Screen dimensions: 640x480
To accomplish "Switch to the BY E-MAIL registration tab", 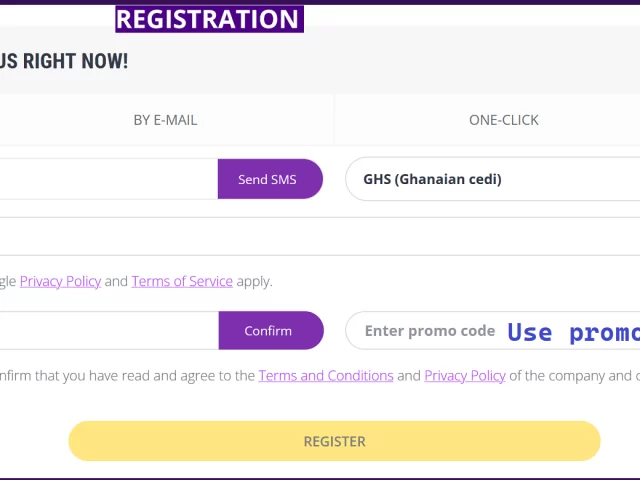I will tap(165, 120).
